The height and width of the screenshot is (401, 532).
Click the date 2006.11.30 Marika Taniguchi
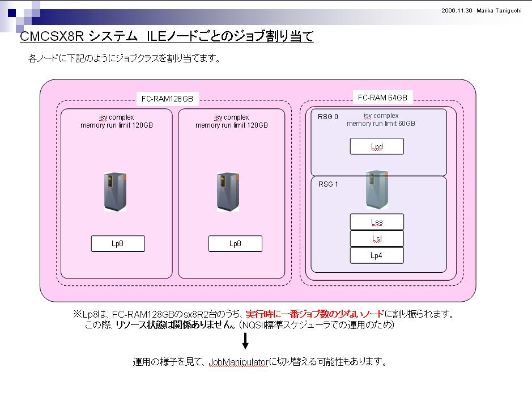pos(482,11)
